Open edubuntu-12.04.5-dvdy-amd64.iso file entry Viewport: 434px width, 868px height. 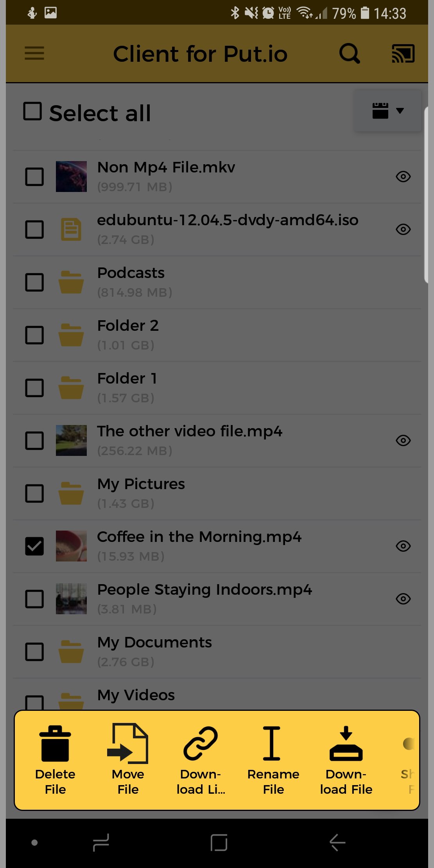pos(217,230)
